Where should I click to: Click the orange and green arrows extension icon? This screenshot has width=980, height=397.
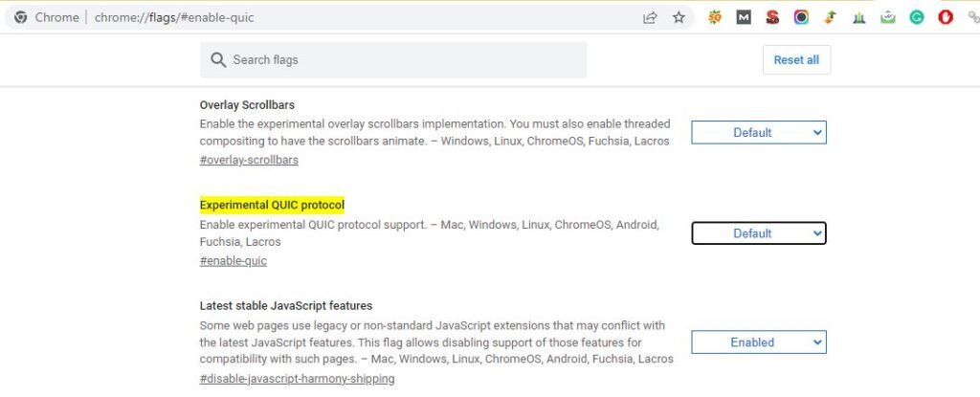(x=830, y=17)
